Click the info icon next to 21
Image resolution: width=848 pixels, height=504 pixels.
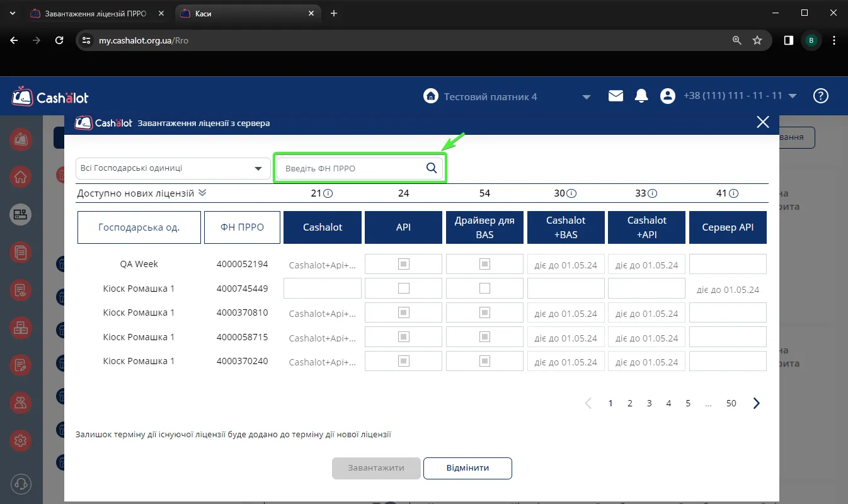point(328,194)
